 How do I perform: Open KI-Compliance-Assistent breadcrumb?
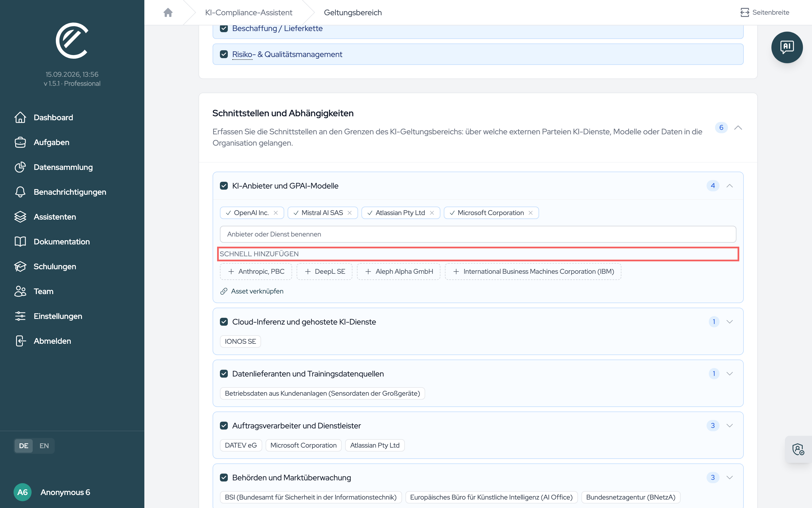(249, 12)
